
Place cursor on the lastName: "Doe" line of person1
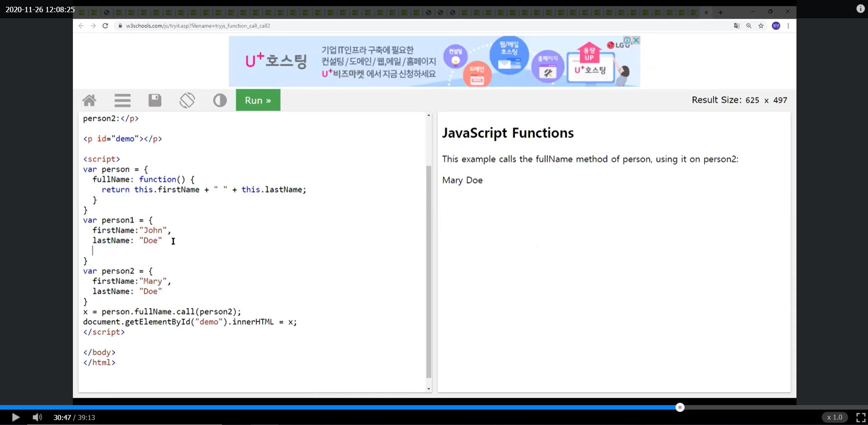(127, 241)
